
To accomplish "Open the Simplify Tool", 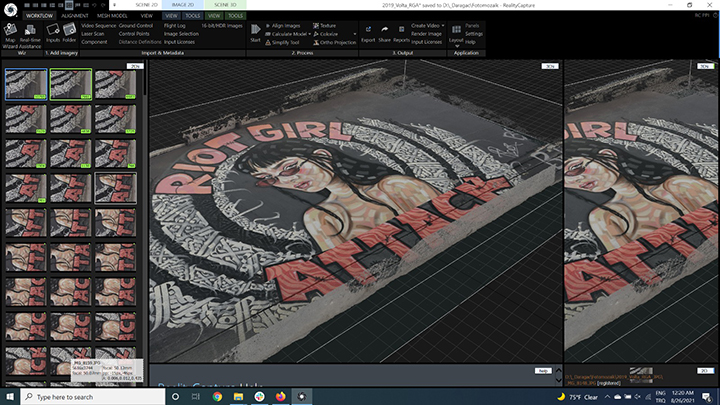I will tap(282, 42).
